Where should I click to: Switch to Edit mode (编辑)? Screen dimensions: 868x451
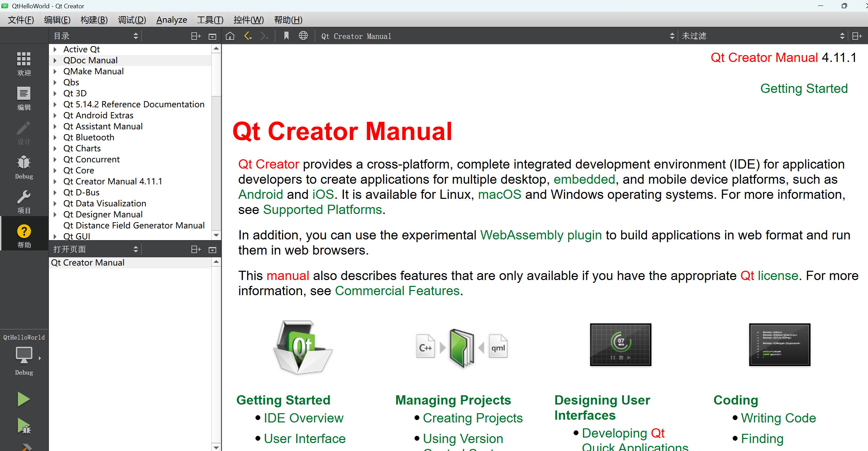coord(24,98)
